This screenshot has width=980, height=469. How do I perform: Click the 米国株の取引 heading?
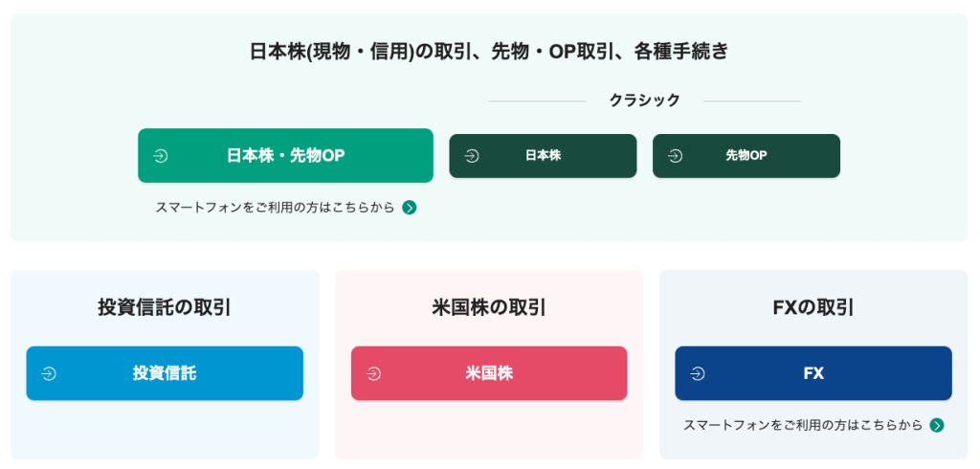tap(489, 307)
